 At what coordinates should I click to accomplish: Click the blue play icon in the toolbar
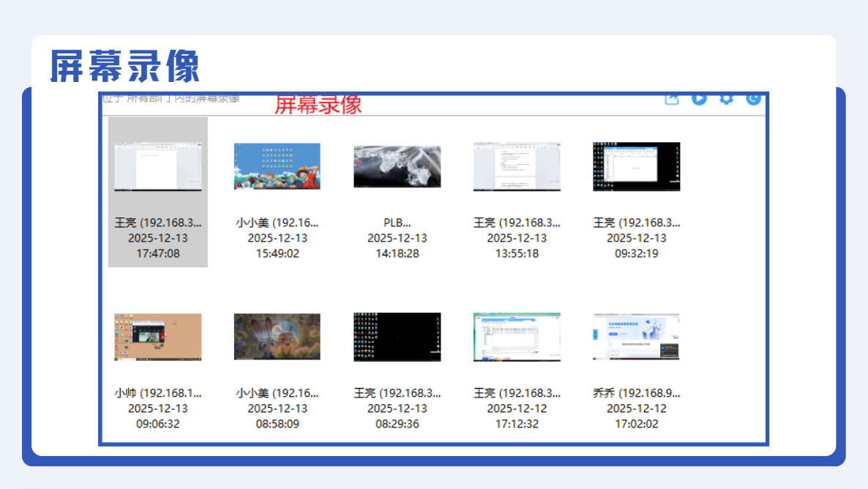699,99
